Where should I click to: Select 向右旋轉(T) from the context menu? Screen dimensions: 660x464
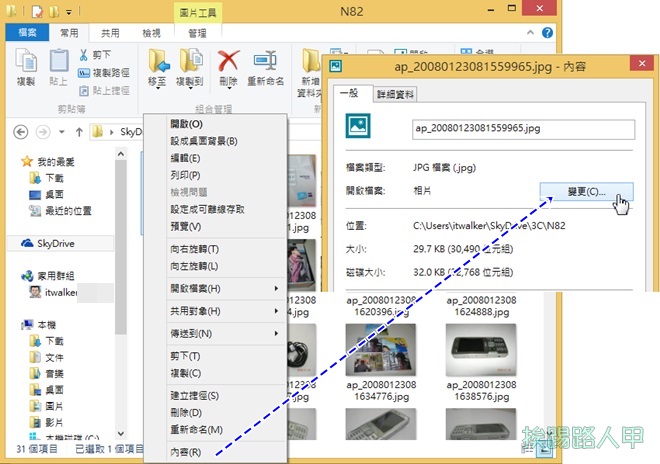194,248
